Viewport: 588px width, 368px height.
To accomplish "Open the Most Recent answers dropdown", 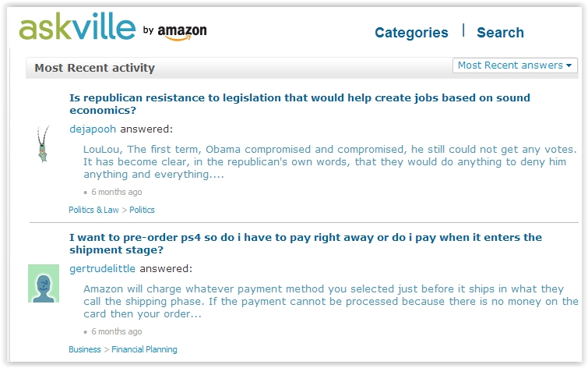I will click(x=515, y=65).
